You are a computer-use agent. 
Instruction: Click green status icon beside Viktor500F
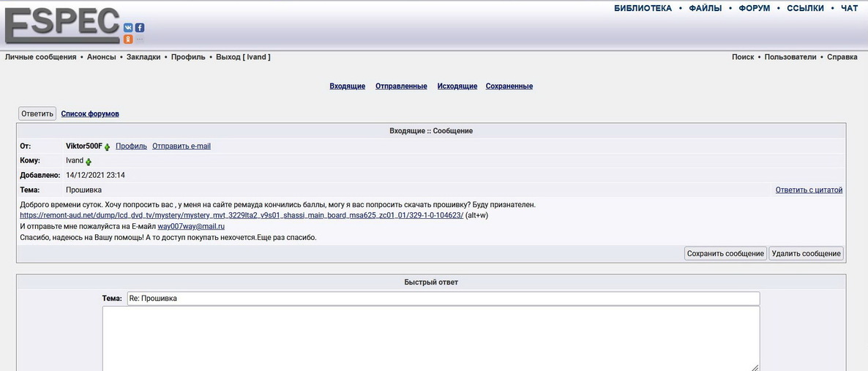pyautogui.click(x=108, y=147)
